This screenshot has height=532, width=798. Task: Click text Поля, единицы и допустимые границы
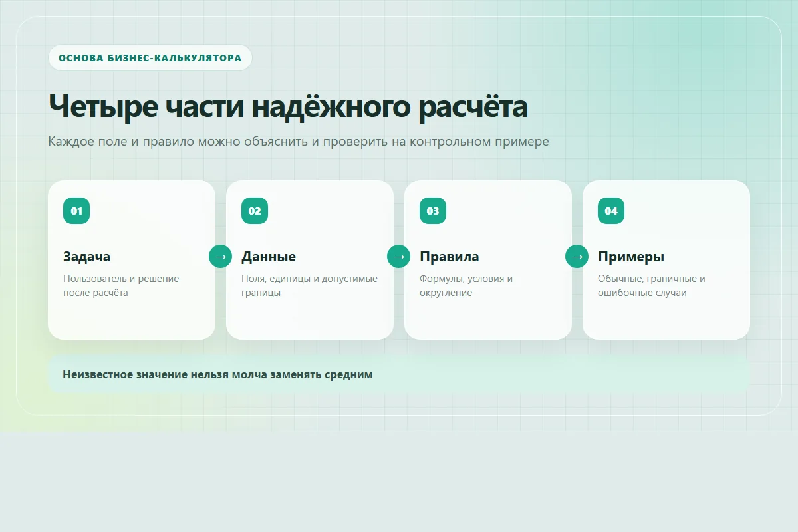(x=309, y=285)
